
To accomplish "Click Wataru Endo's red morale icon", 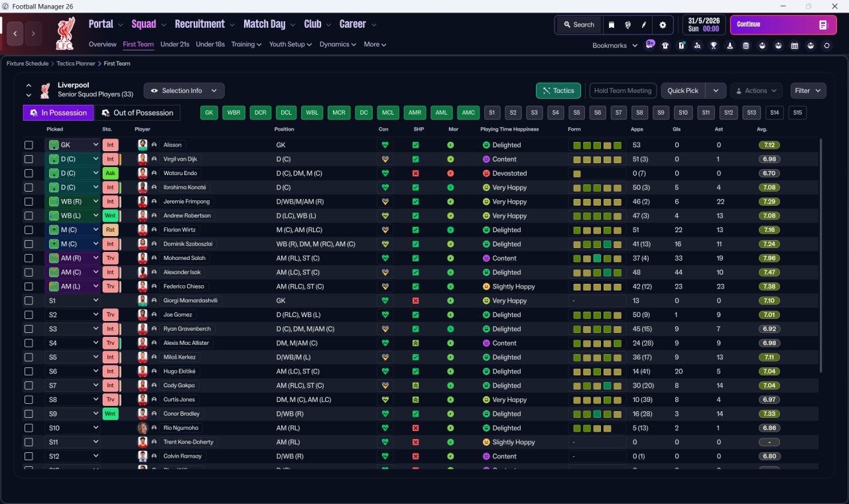I will click(x=450, y=173).
